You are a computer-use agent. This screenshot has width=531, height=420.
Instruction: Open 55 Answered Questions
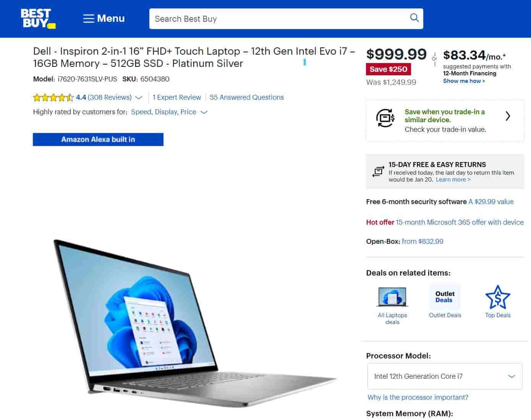coord(247,97)
